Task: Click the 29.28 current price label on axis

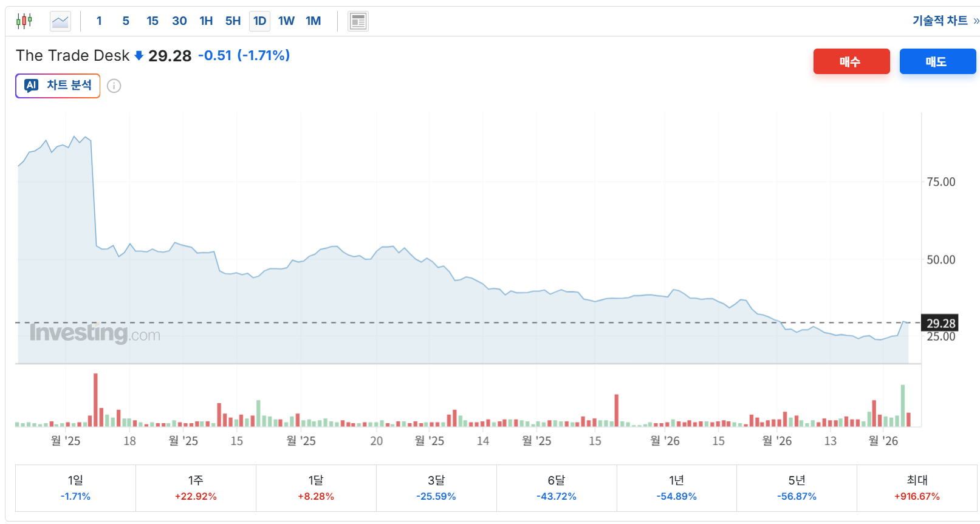Action: pyautogui.click(x=941, y=323)
